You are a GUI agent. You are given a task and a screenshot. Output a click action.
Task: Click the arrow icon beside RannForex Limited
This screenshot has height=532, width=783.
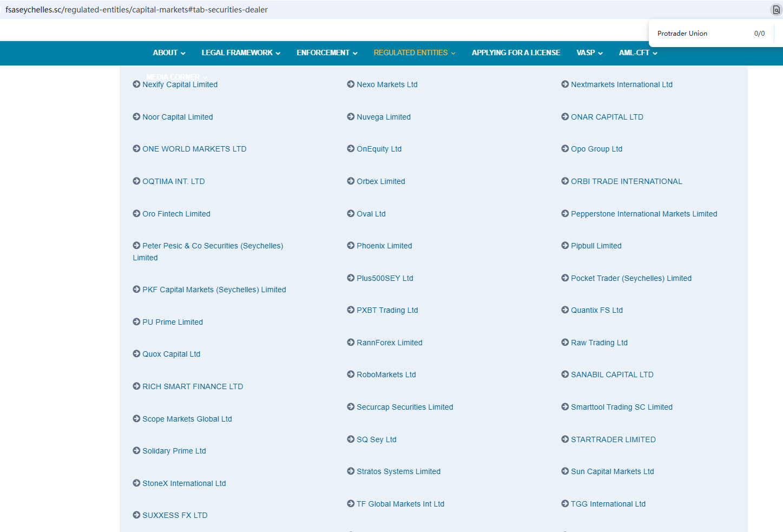351,342
